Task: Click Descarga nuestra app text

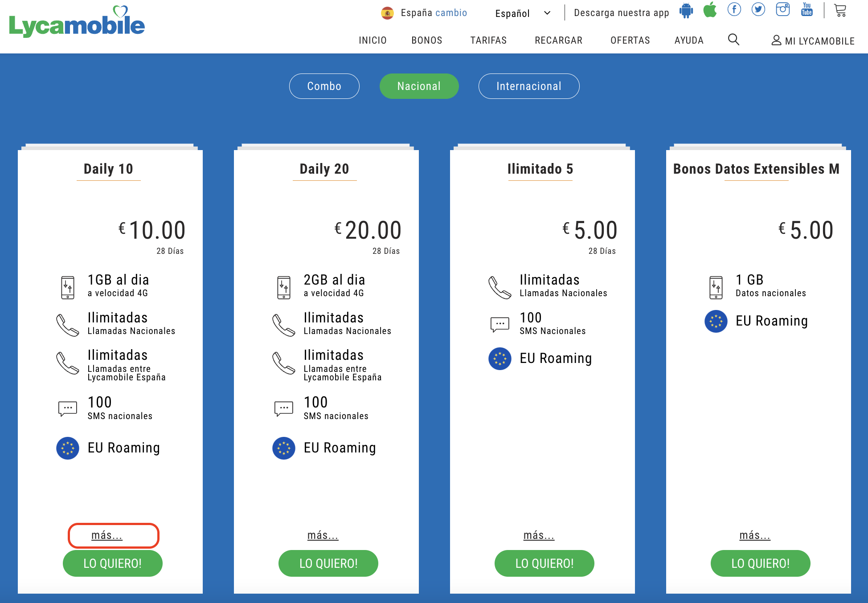Action: (622, 13)
